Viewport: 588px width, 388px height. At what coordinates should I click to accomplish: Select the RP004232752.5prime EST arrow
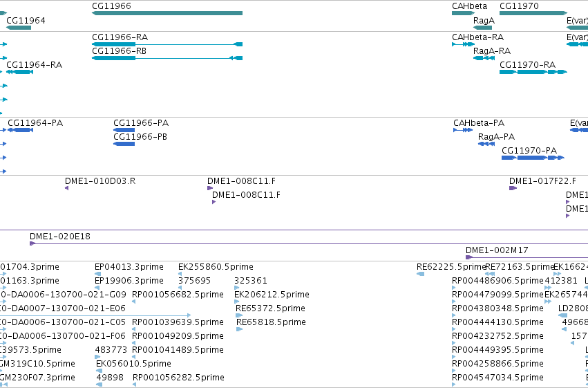pos(454,343)
